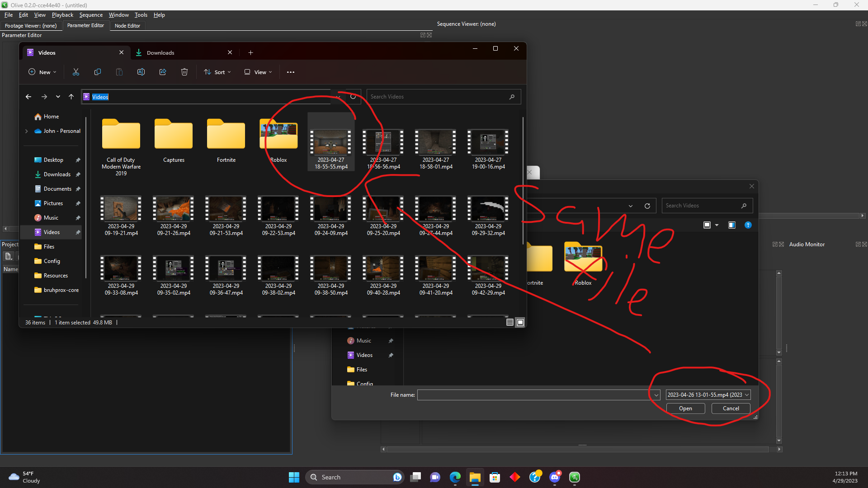868x488 pixels.
Task: Click the clock and date in system tray
Action: click(845, 477)
